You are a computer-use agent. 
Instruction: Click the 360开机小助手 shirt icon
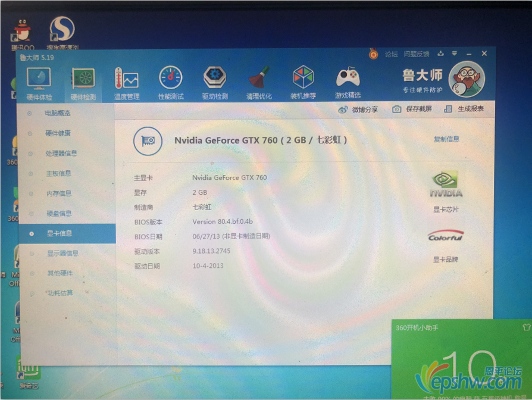click(526, 327)
